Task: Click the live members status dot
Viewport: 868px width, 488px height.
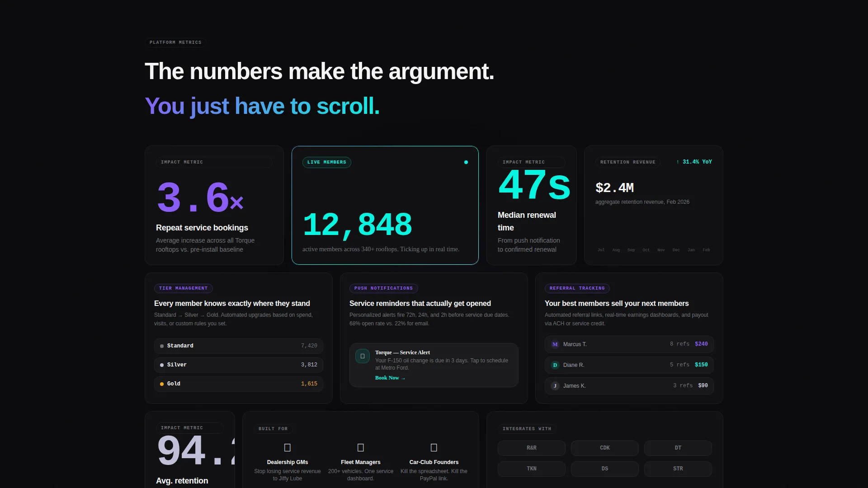Action: pyautogui.click(x=466, y=162)
